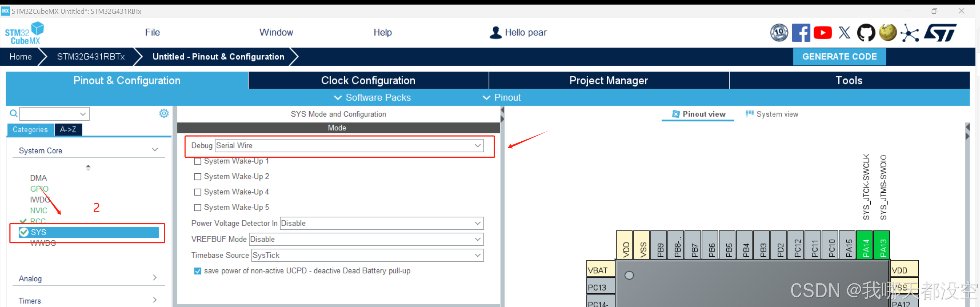Image resolution: width=980 pixels, height=307 pixels.
Task: Click the sort arrows above DMA
Action: (88, 167)
